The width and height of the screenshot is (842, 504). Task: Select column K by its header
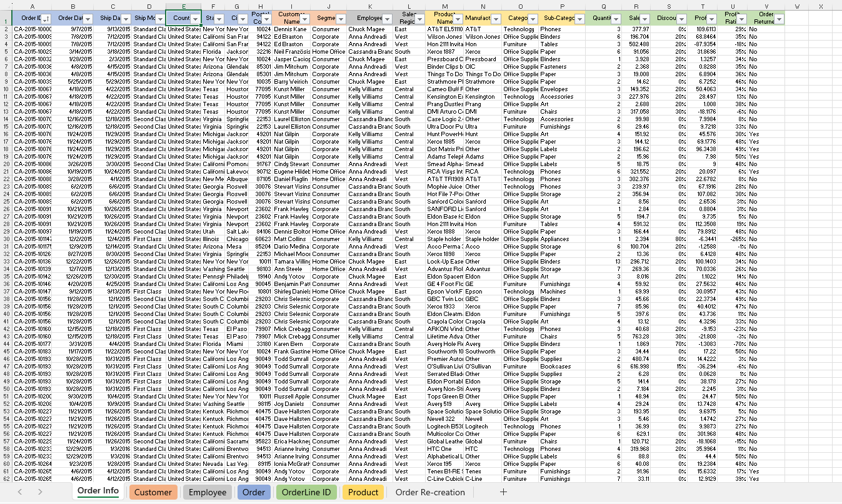tap(369, 6)
